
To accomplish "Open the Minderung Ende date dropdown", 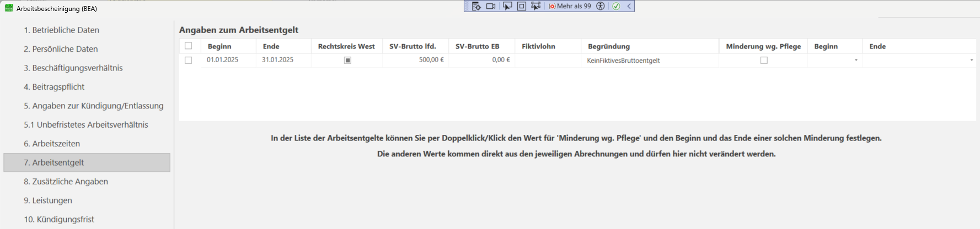I will coord(971,60).
